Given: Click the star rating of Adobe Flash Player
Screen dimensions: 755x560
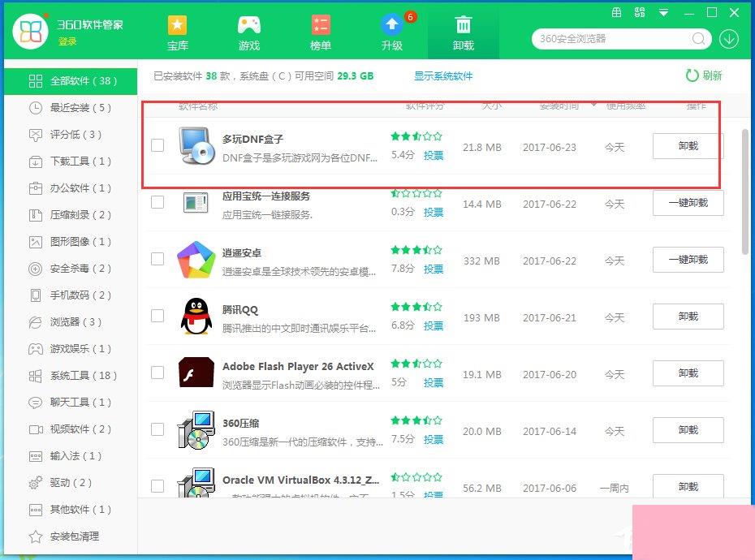Looking at the screenshot, I should [416, 364].
